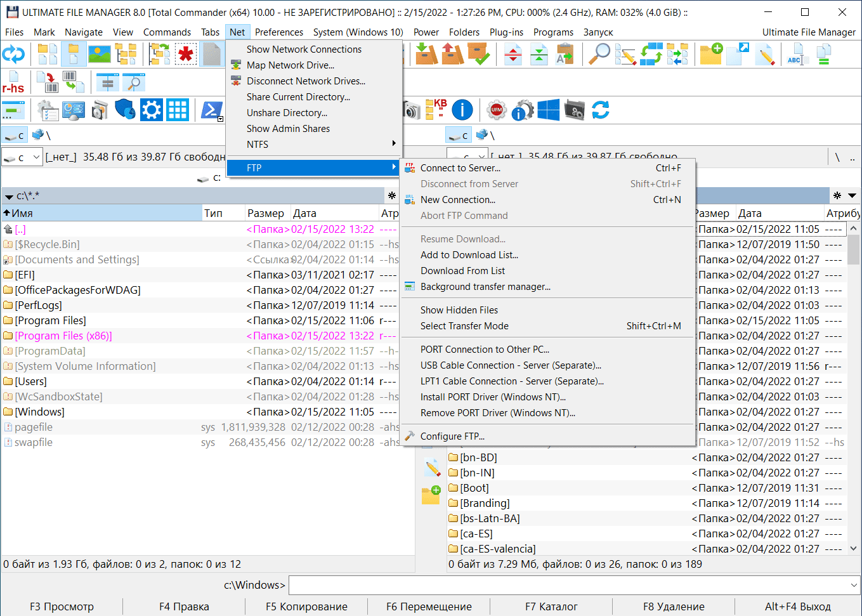Viewport: 862px width, 616px height.
Task: Click the blue shield icon in the toolbar
Action: [126, 110]
